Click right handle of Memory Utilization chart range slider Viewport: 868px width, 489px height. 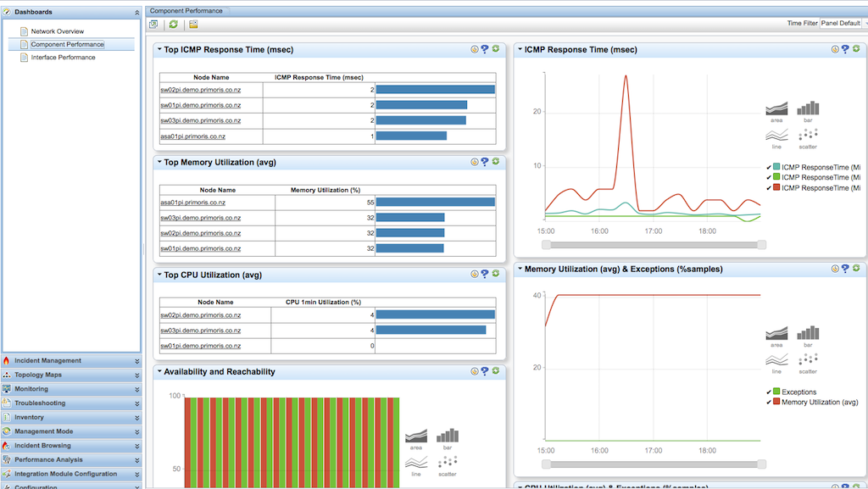coord(762,464)
